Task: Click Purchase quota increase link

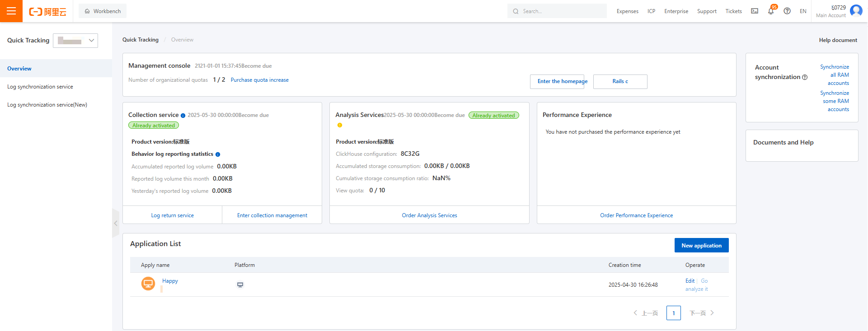Action: (260, 80)
